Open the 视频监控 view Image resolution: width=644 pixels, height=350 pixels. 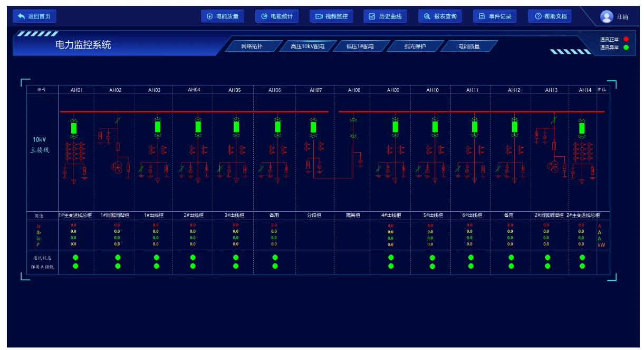[x=331, y=16]
